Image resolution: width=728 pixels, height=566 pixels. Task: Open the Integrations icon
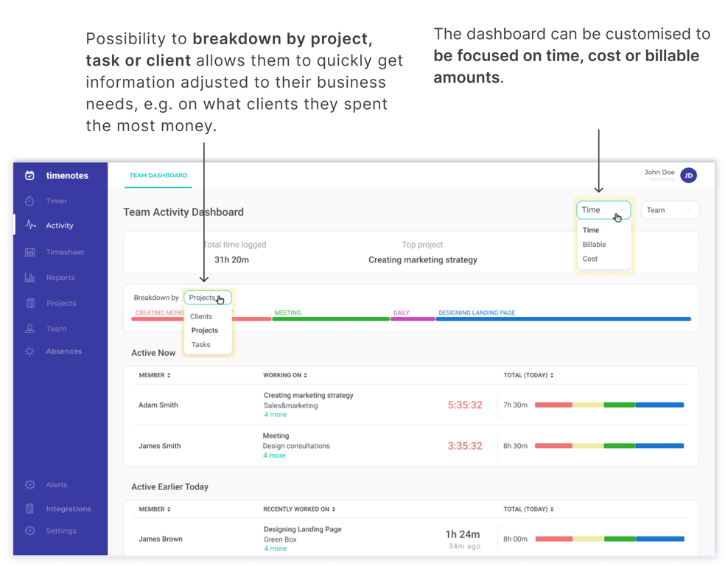coord(29,509)
